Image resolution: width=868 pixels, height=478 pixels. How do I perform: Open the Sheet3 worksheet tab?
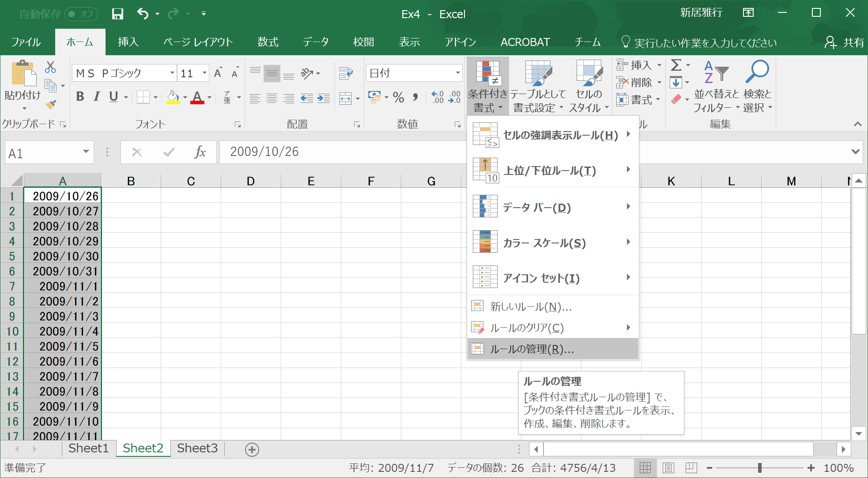(x=197, y=448)
